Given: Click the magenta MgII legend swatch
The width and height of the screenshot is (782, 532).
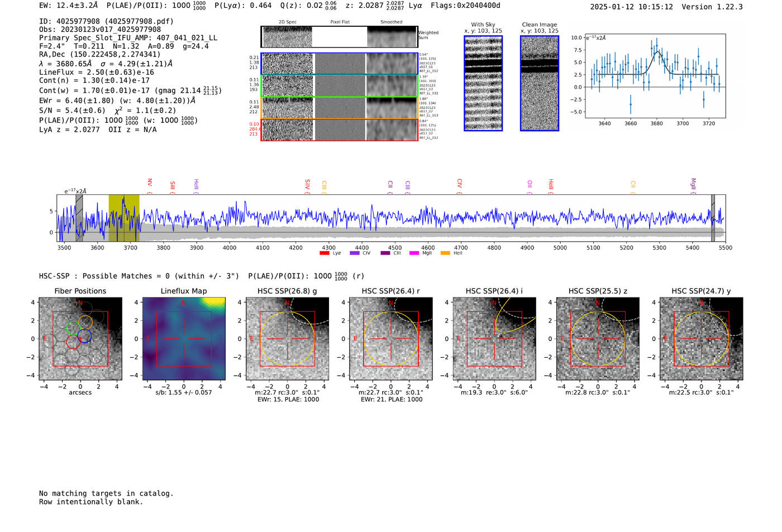Looking at the screenshot, I should (x=414, y=253).
